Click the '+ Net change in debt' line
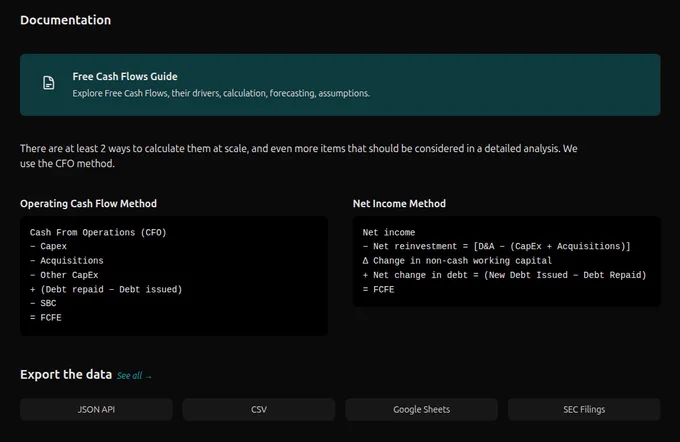Screen dimensions: 680x442 (x=504, y=275)
